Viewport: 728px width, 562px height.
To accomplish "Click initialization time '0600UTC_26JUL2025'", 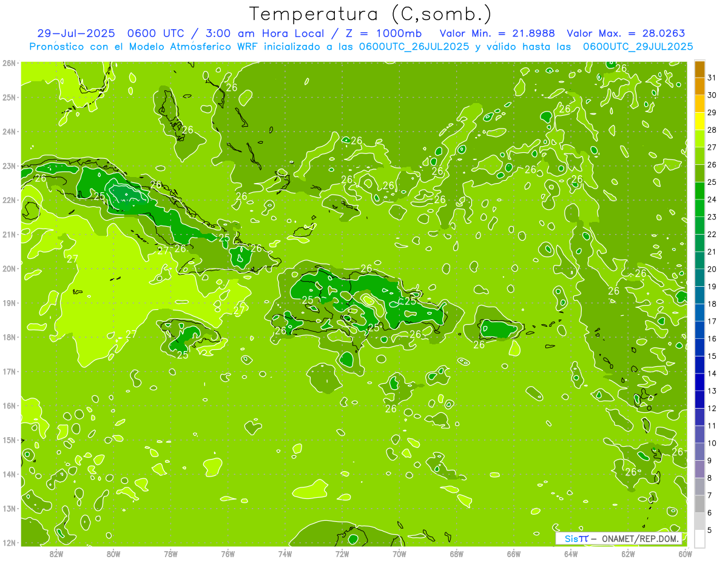I will (x=414, y=46).
